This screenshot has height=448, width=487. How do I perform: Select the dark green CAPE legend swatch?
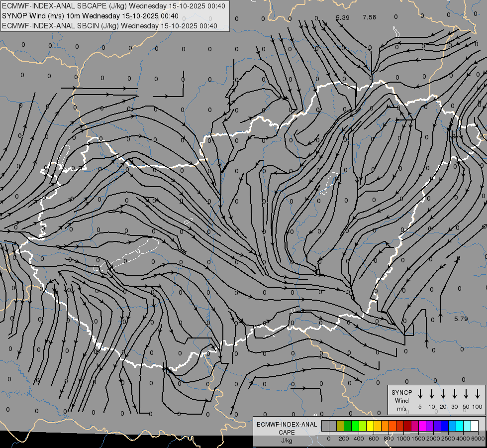pos(348,426)
